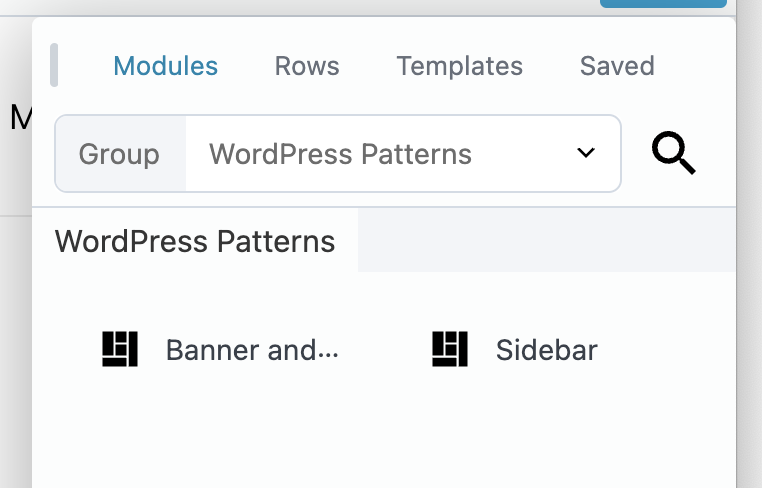Expand the dropdown chevron arrow
The image size is (762, 488).
point(586,153)
